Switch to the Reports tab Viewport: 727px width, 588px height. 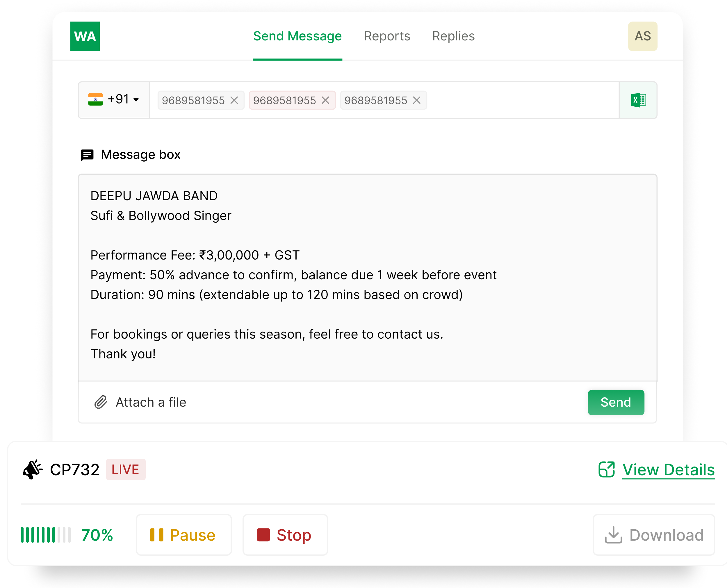point(387,36)
